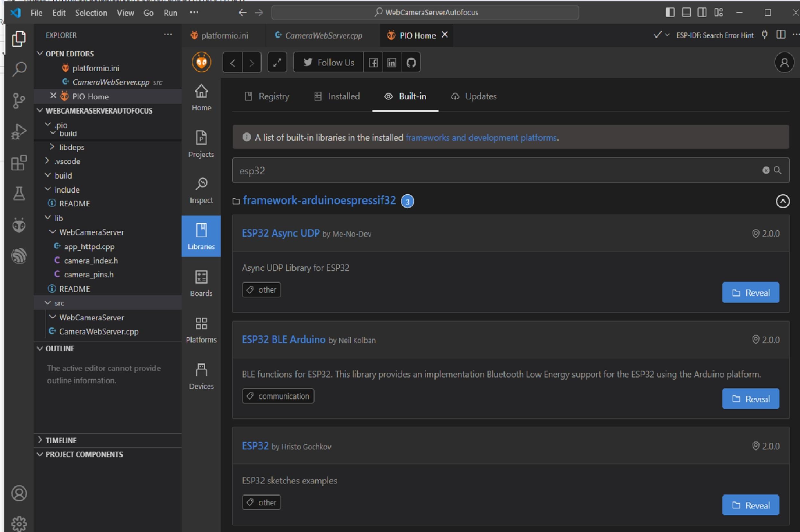
Task: Toggle secondary side bar layout icon
Action: tap(702, 13)
